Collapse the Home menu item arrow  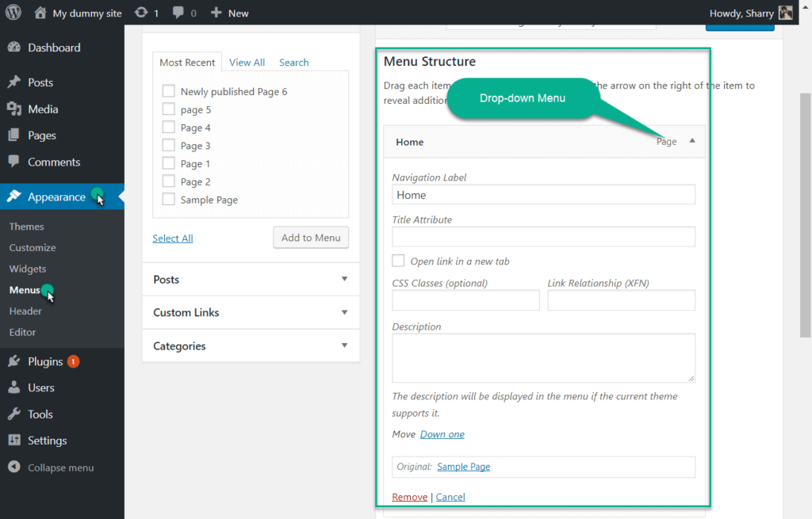click(691, 141)
